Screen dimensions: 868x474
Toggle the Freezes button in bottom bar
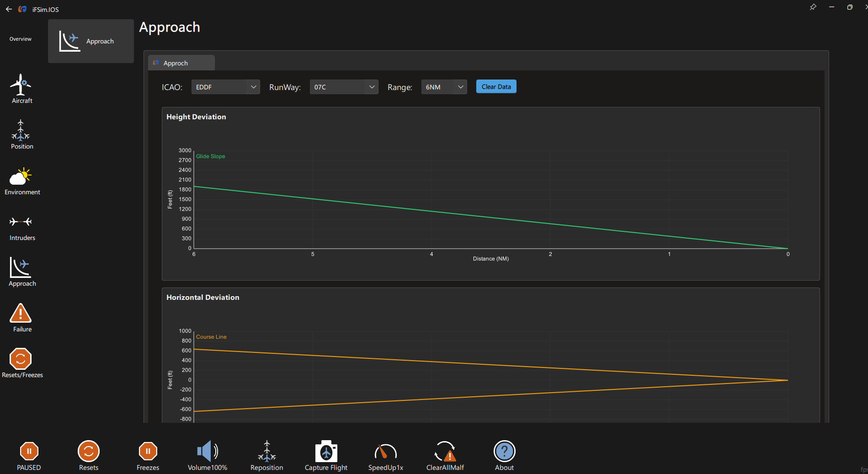coord(148,452)
